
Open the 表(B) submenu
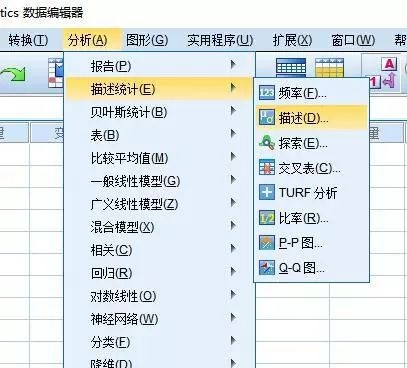pyautogui.click(x=159, y=135)
